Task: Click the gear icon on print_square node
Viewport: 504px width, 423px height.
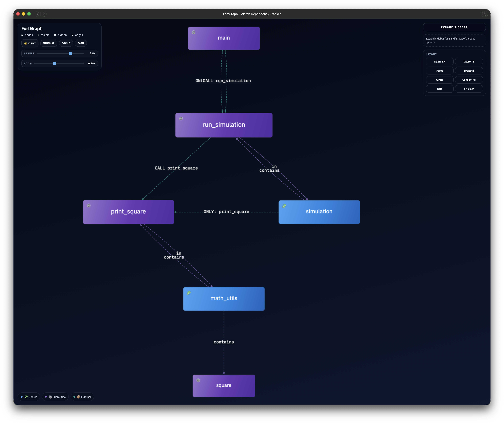Action: click(x=89, y=206)
